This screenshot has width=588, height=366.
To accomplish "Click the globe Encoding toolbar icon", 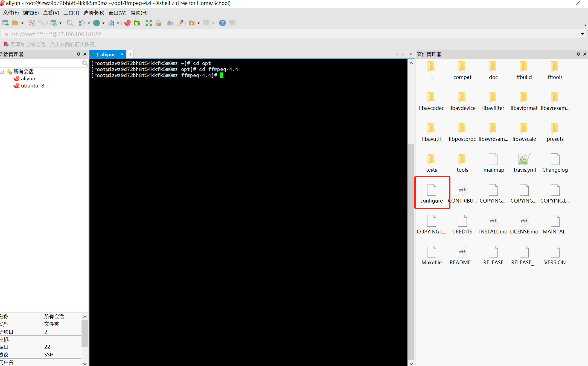I will tap(97, 23).
